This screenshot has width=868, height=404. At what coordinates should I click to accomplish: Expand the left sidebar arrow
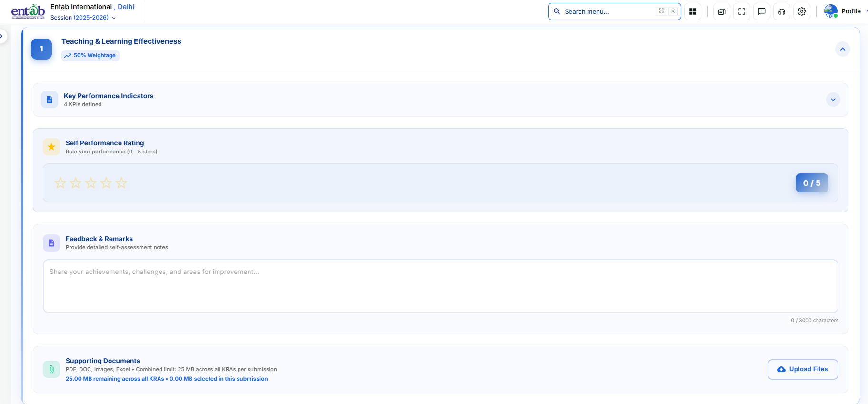(x=2, y=36)
